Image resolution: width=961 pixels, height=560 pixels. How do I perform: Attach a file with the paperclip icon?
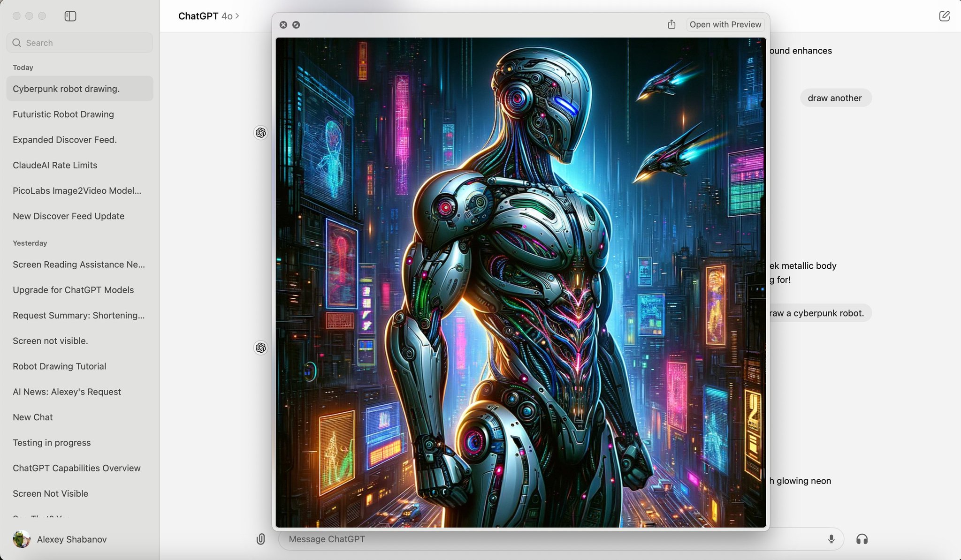(x=261, y=539)
